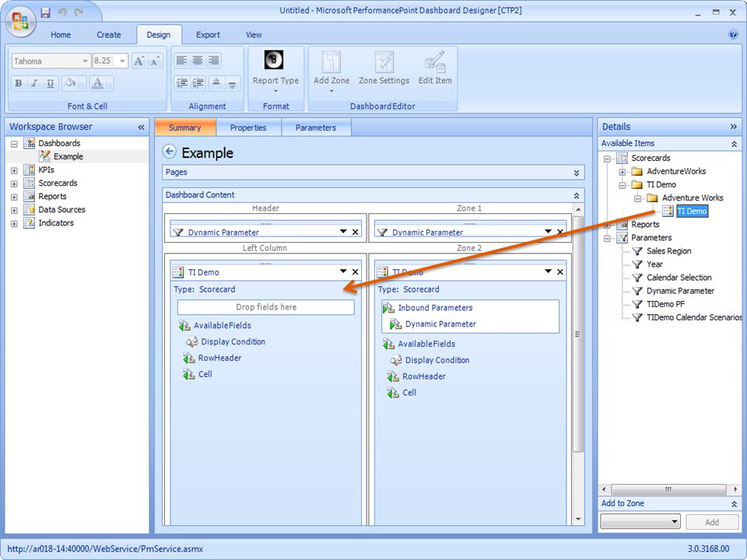747x560 pixels.
Task: Select the Sales Region parameter
Action: click(669, 251)
